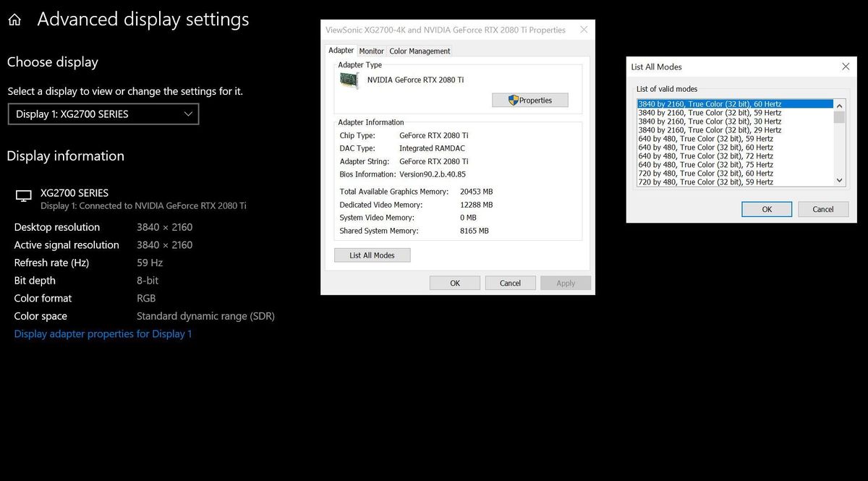Click the Color format value RGB
The width and height of the screenshot is (868, 481).
[146, 298]
